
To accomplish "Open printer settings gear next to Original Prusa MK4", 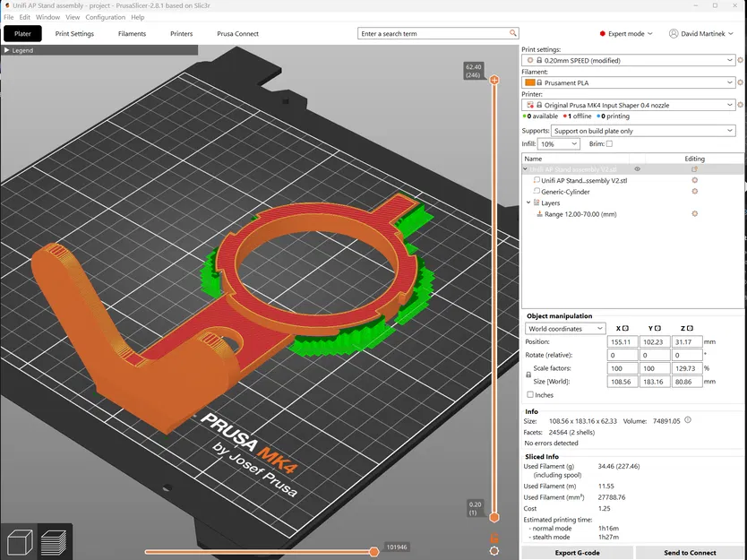I will [x=740, y=105].
